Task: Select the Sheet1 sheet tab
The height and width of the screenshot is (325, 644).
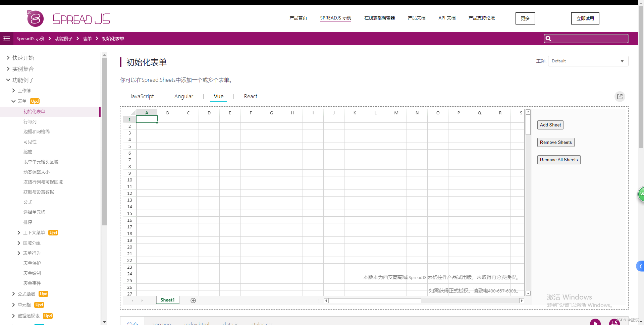Action: tap(168, 300)
